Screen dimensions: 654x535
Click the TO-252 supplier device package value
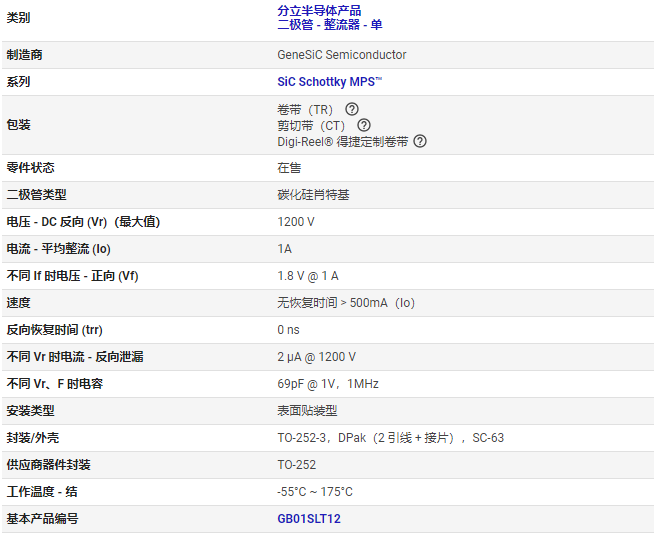(x=297, y=465)
